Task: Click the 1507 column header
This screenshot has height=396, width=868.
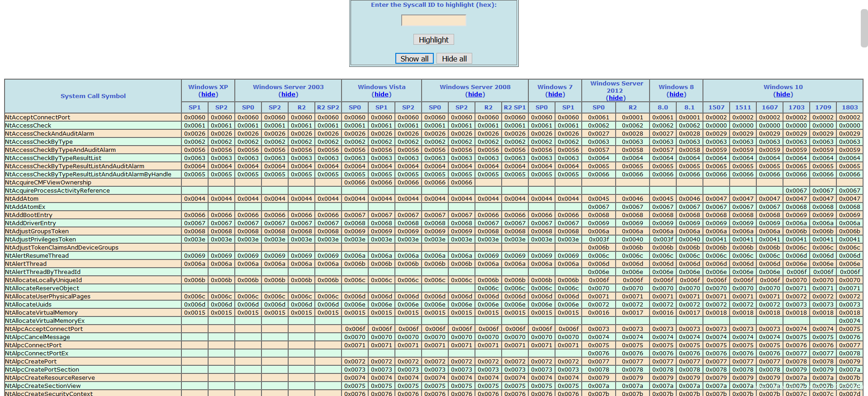Action: coord(716,108)
